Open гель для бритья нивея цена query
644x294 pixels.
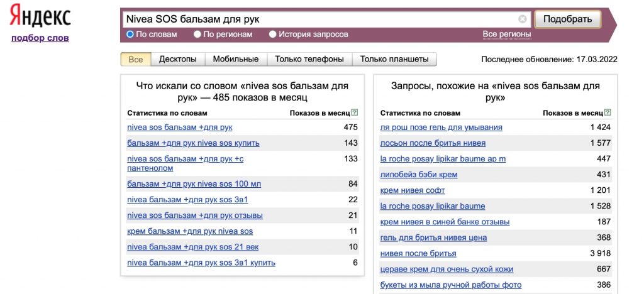point(434,237)
